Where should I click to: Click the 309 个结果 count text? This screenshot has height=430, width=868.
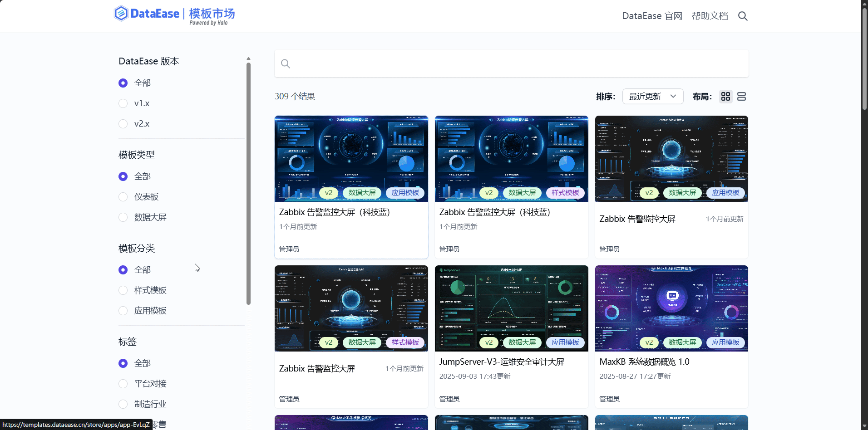[295, 97]
